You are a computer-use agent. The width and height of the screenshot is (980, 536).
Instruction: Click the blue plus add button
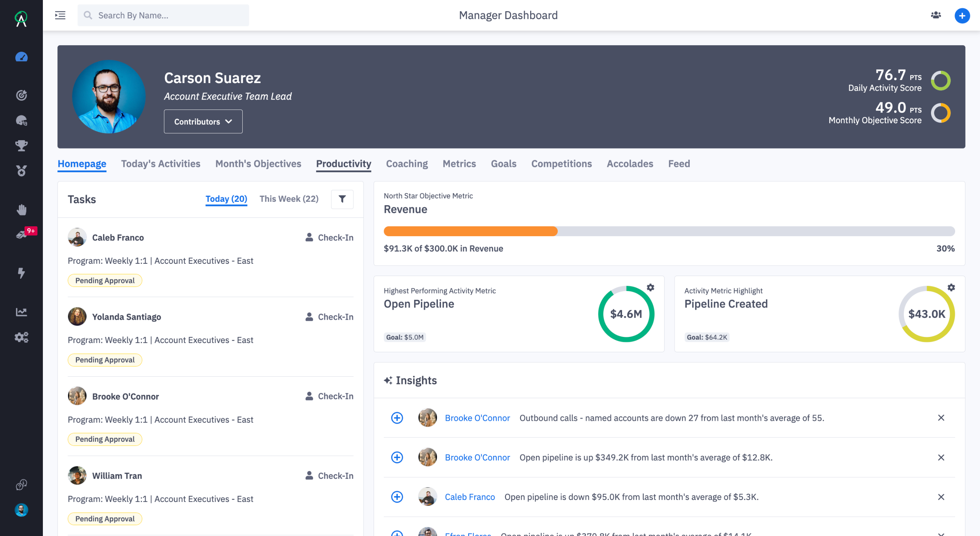962,16
